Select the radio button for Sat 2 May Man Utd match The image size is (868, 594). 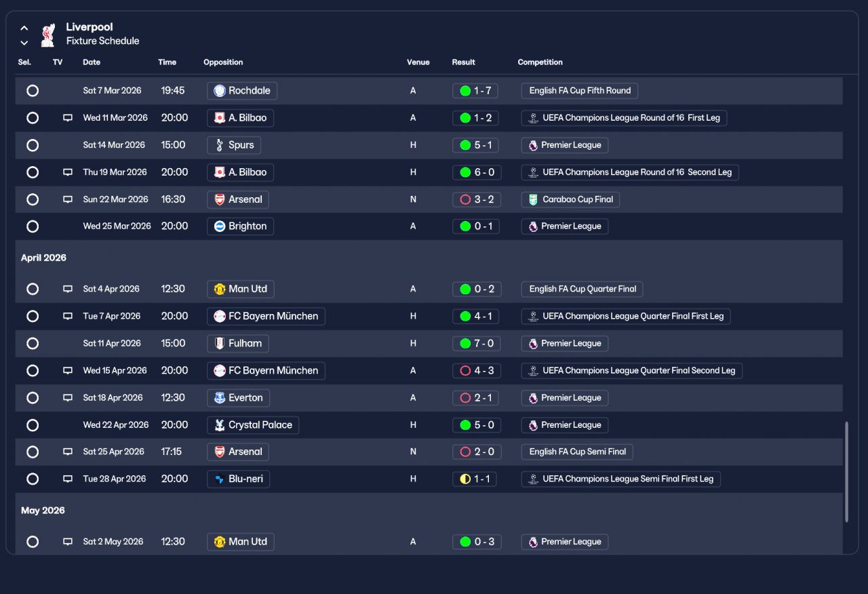pyautogui.click(x=33, y=542)
